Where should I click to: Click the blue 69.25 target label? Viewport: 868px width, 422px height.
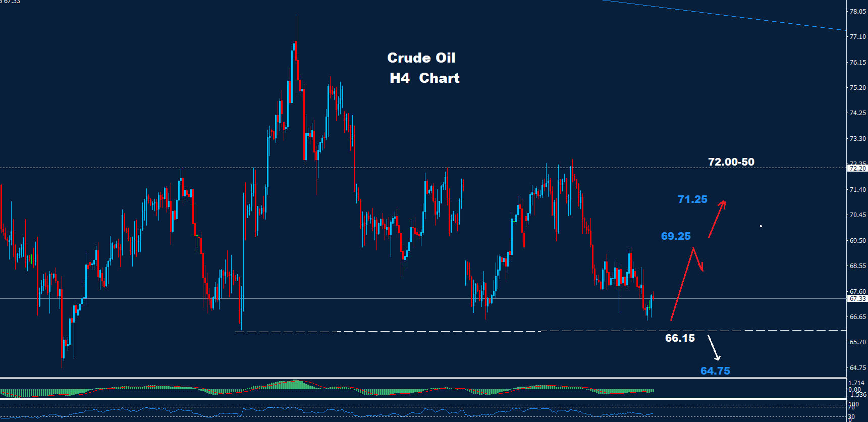[676, 236]
